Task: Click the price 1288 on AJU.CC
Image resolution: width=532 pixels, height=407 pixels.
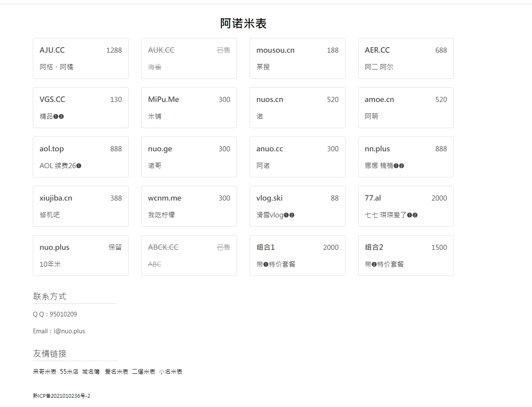Action: pyautogui.click(x=114, y=50)
